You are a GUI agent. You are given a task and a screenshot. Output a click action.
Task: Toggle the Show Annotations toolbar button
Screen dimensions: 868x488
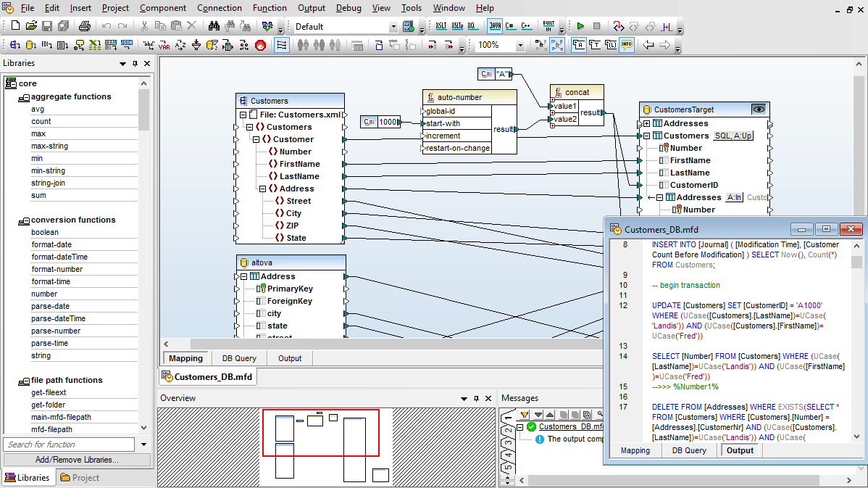pos(578,45)
